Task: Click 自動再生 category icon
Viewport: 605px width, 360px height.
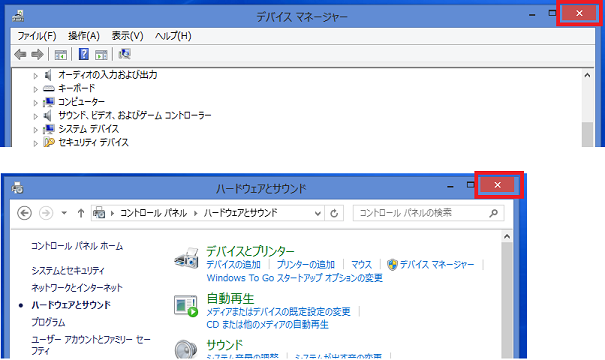Action: pos(186,306)
